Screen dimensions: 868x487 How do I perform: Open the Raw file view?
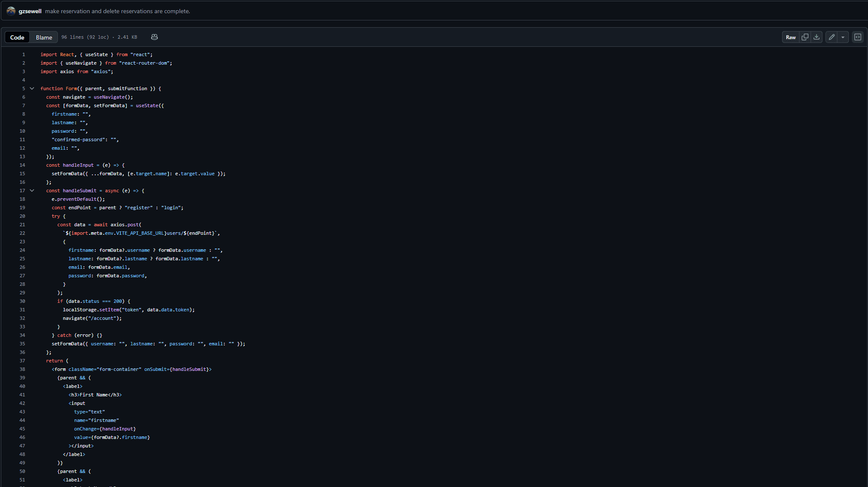coord(791,37)
